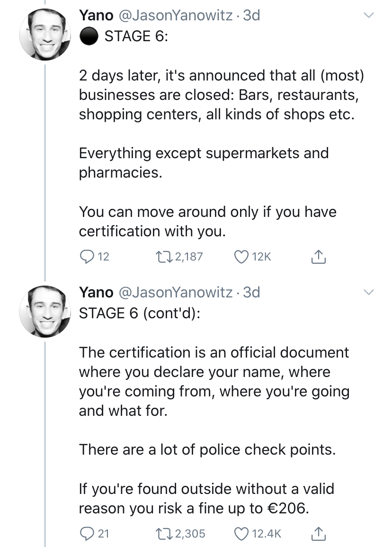View the 2,305 retweets count
This screenshot has width=392, height=547.
click(x=190, y=534)
